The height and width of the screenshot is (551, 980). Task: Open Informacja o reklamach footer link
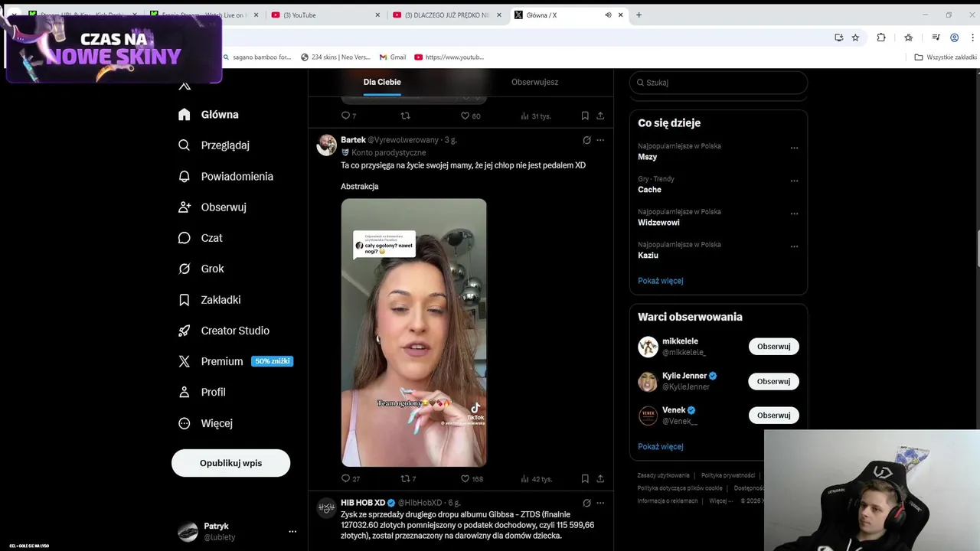click(668, 500)
